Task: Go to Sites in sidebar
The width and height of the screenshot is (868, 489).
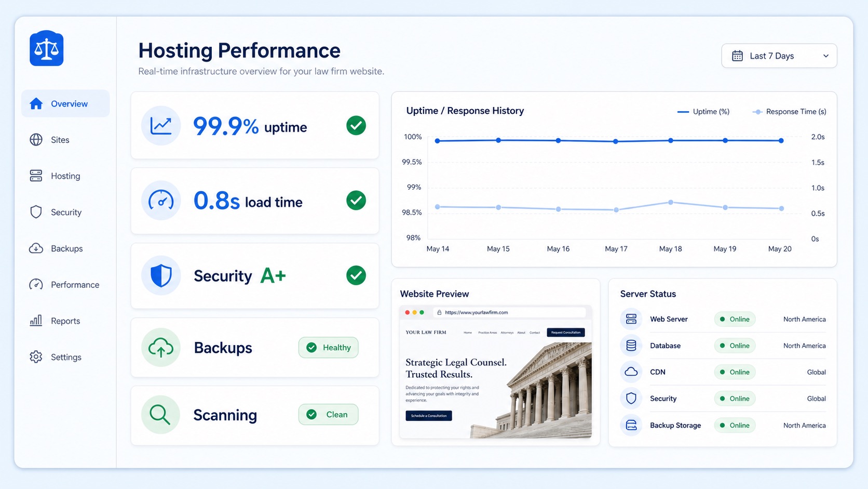Action: point(65,140)
